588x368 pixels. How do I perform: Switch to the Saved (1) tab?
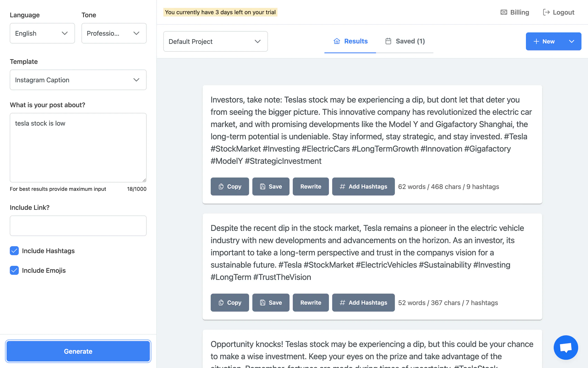405,41
